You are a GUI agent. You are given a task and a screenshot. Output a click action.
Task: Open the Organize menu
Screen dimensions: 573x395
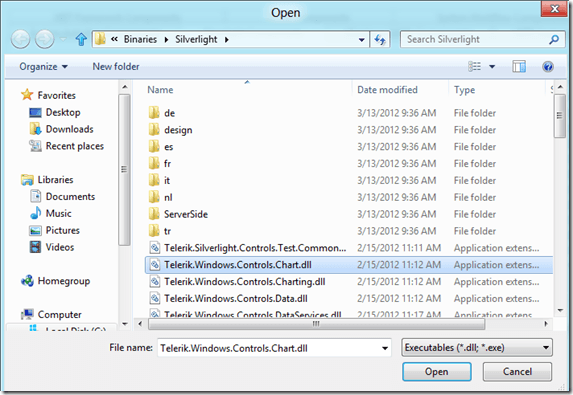(x=43, y=67)
